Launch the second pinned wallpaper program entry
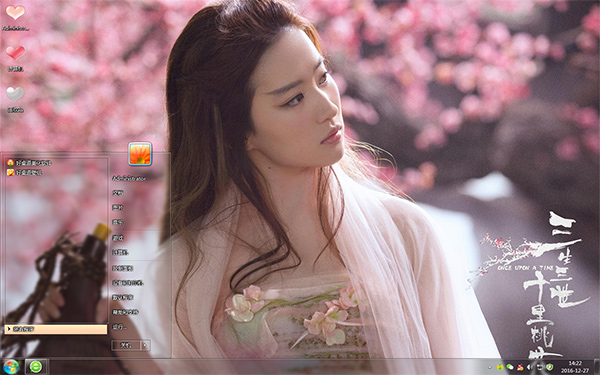600x375 pixels. 24,173
